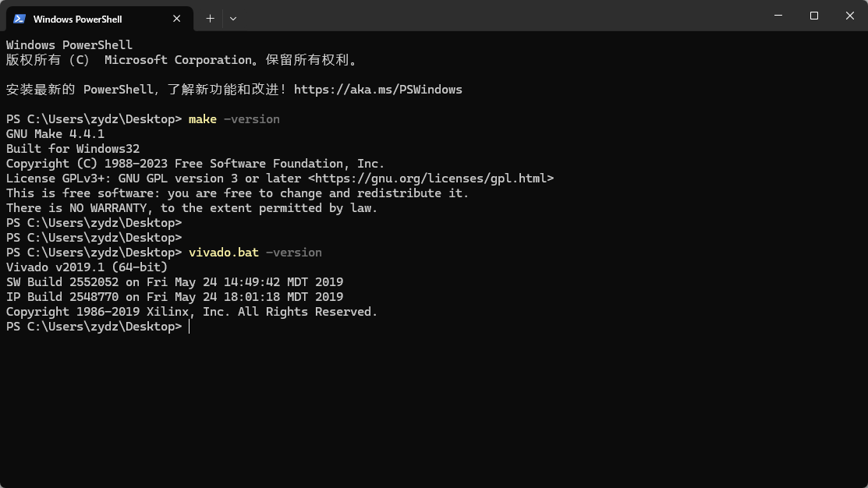
Task: Click the 'GNU Make 4.4.1' output line
Action: [x=55, y=134]
